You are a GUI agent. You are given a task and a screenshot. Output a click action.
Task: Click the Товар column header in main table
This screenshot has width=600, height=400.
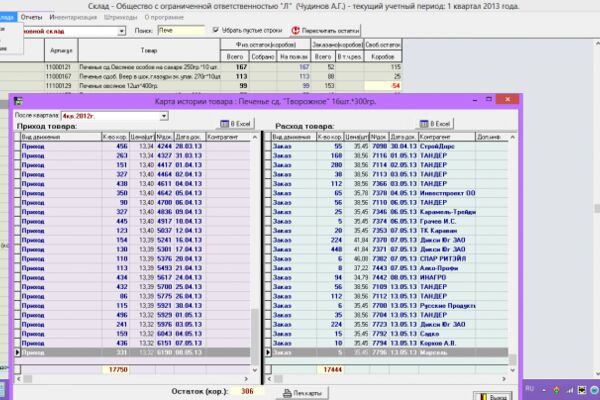[x=149, y=50]
